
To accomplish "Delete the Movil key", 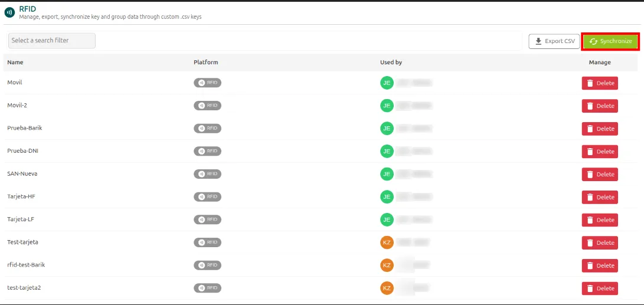I will click(x=600, y=83).
